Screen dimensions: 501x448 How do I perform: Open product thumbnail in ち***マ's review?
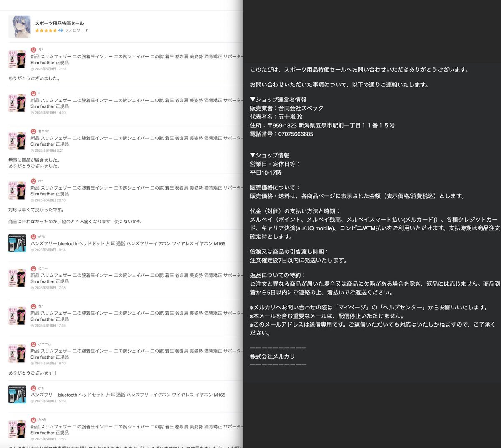coord(17,141)
